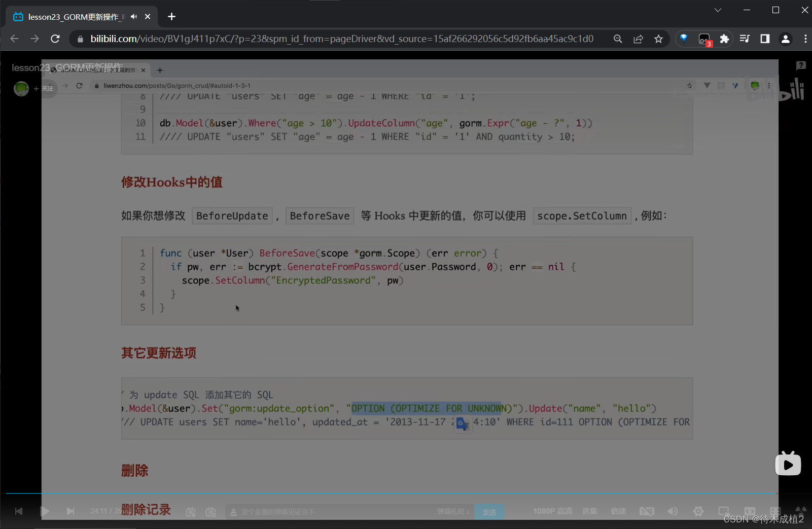Image resolution: width=812 pixels, height=529 pixels.
Task: Jump to the previous video episode
Action: point(19,511)
